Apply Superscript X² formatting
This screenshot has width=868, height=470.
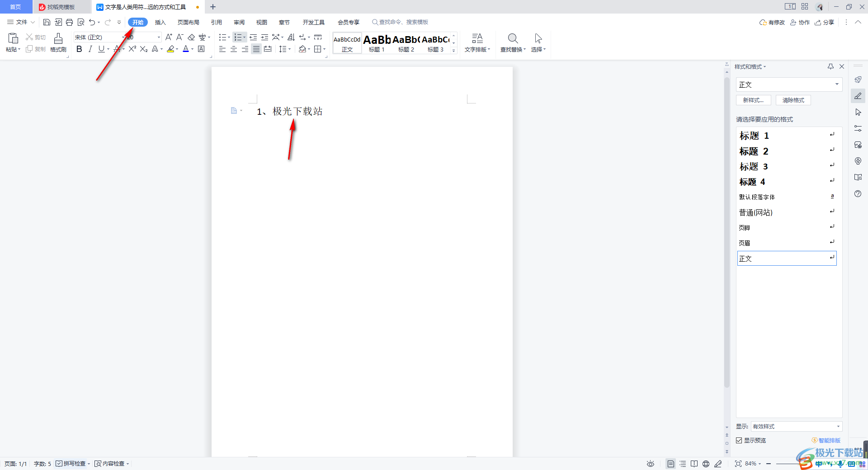[132, 49]
